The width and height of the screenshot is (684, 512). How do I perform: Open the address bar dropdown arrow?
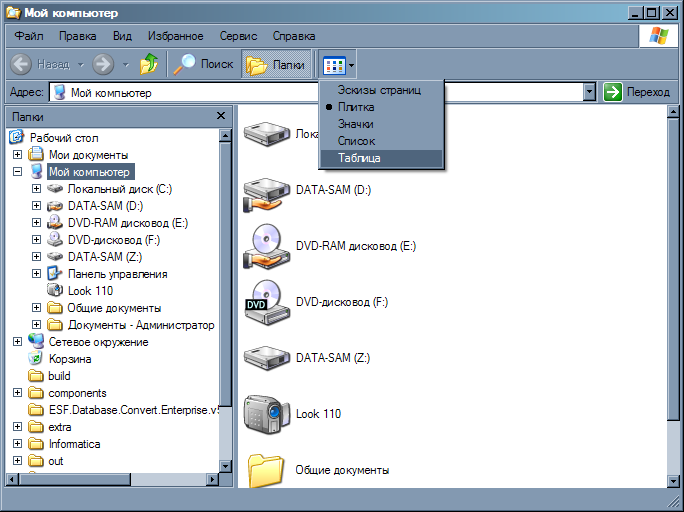[589, 92]
